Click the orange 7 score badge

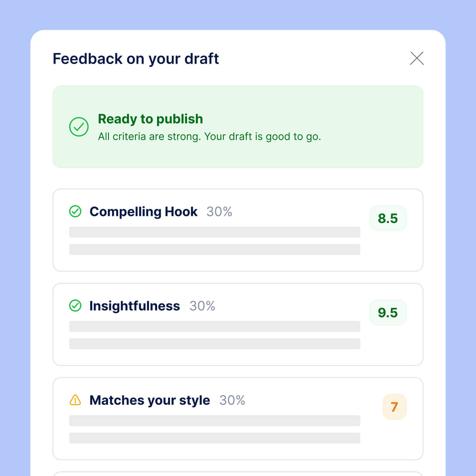pyautogui.click(x=394, y=407)
